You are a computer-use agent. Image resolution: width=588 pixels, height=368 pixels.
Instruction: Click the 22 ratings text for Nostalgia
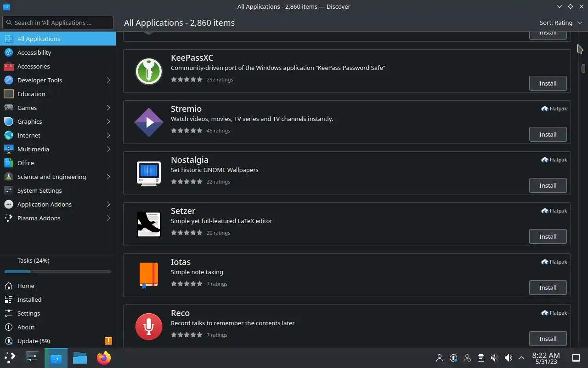[218, 182]
